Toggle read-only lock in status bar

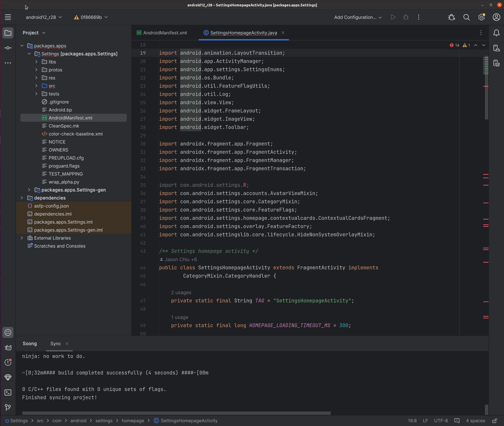click(495, 421)
